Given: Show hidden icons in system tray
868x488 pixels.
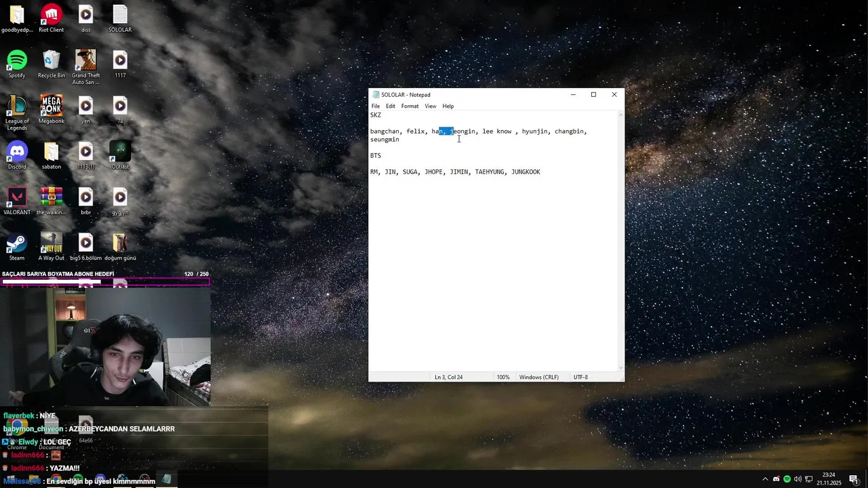Looking at the screenshot, I should tap(765, 479).
